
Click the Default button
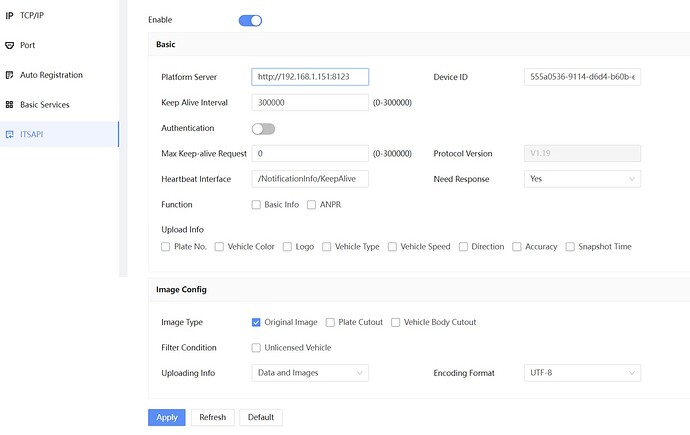[x=261, y=417]
